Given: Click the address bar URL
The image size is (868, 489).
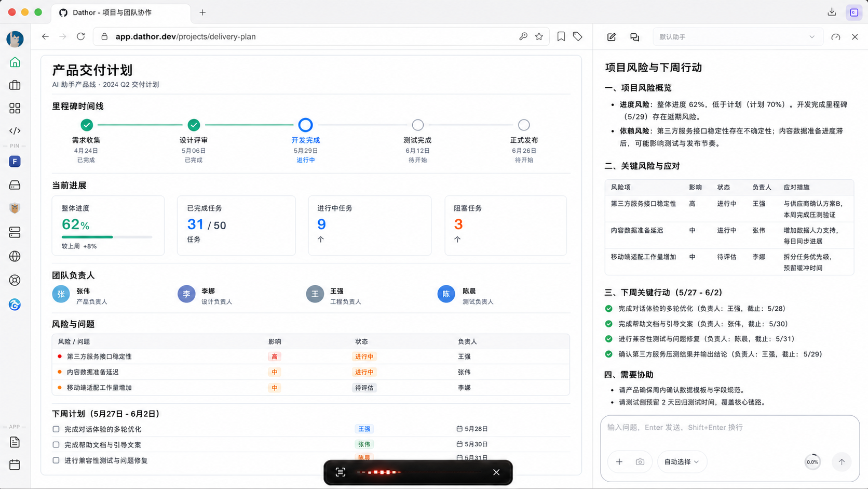Looking at the screenshot, I should [185, 37].
